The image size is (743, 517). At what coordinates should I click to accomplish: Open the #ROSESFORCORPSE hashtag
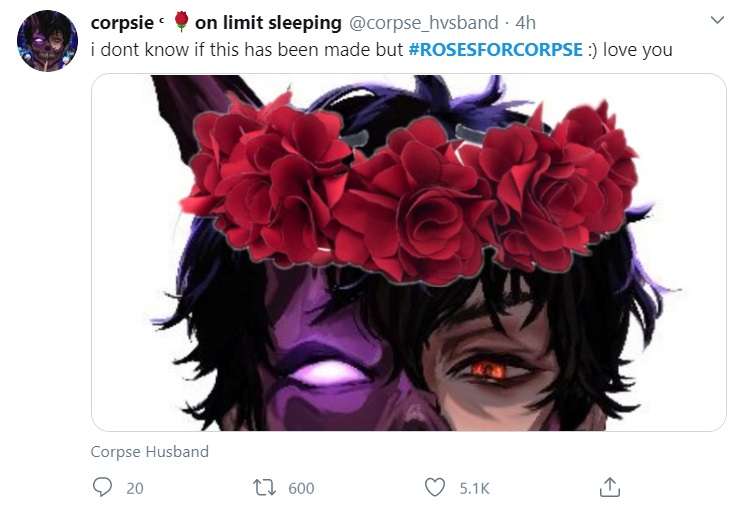[496, 49]
